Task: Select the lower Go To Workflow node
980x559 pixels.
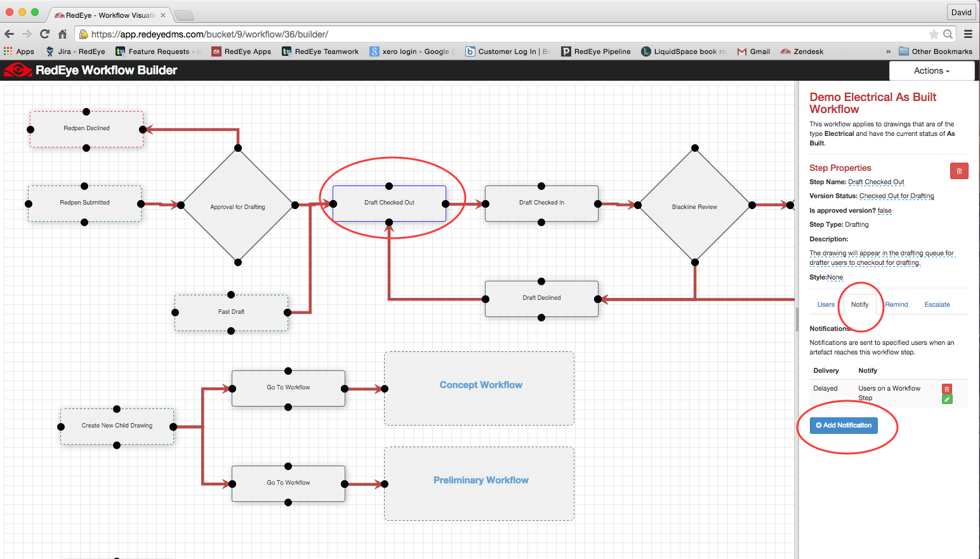Action: 288,483
